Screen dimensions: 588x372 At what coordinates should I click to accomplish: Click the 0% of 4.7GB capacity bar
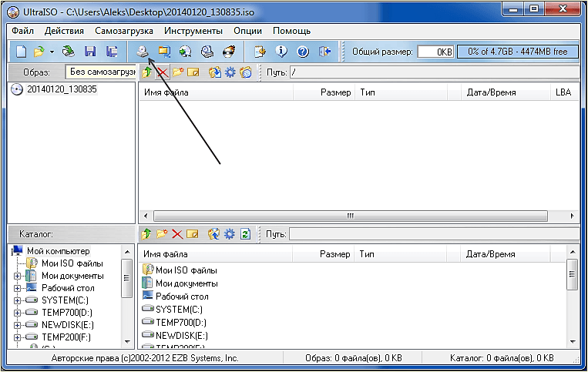pyautogui.click(x=518, y=52)
